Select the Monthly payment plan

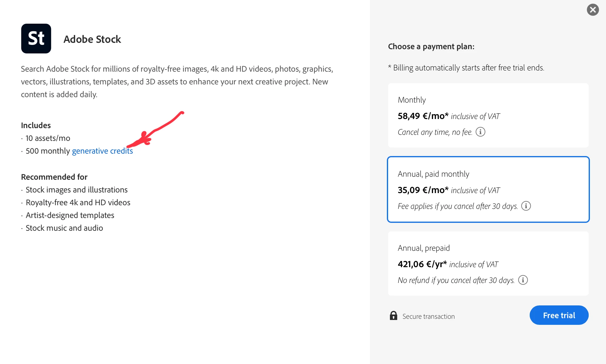click(x=488, y=115)
